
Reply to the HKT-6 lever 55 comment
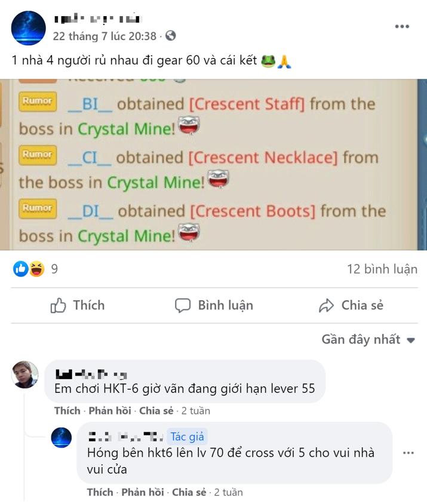click(x=110, y=411)
